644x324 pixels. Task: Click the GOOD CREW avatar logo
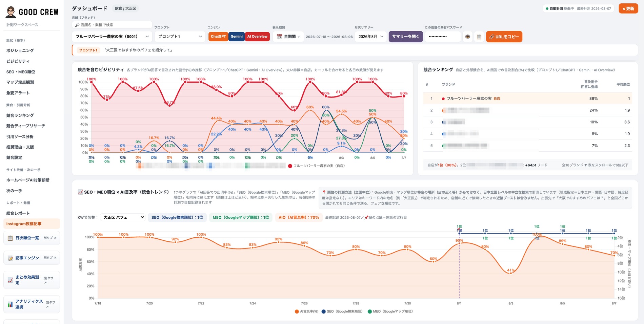[x=11, y=12]
